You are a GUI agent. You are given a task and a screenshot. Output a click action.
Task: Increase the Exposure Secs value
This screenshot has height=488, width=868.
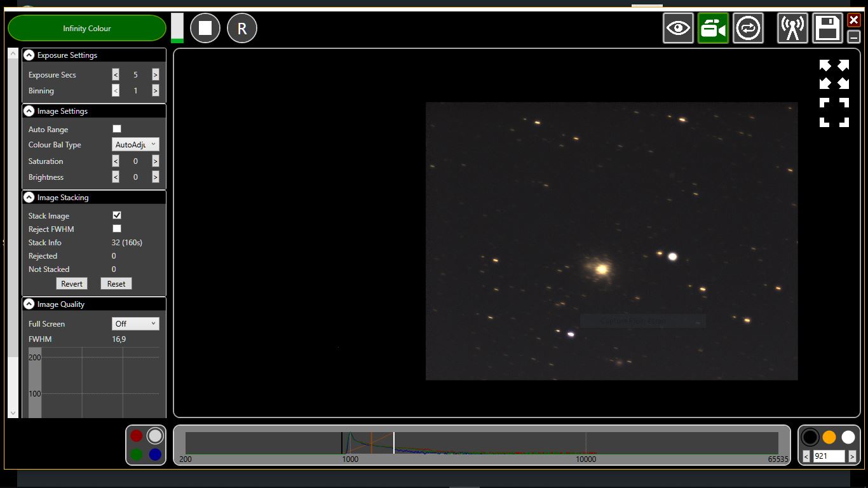(x=155, y=75)
